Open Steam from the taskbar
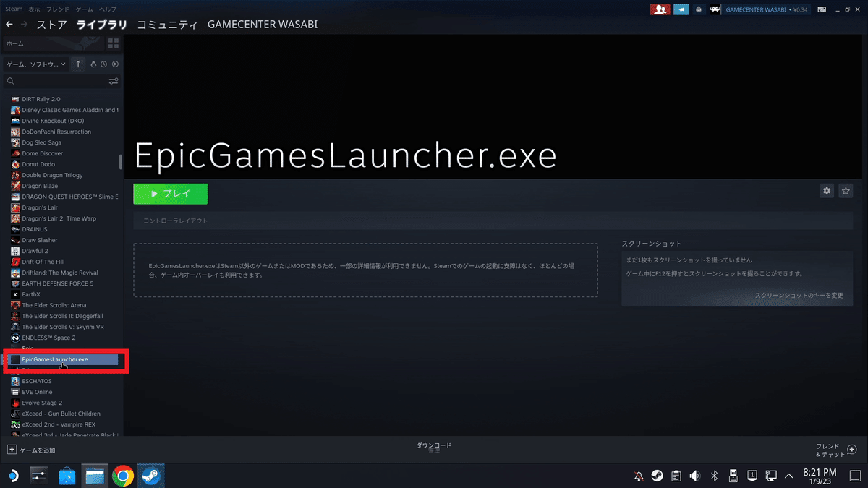The width and height of the screenshot is (868, 488). pyautogui.click(x=150, y=476)
